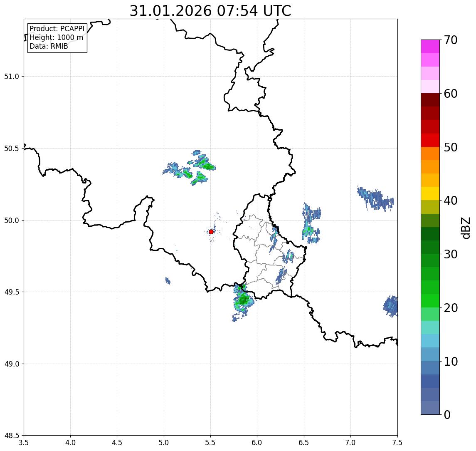The width and height of the screenshot is (476, 451).
Task: Click the title '31.01.2026 07:54 UTC'
Action: coord(210,11)
